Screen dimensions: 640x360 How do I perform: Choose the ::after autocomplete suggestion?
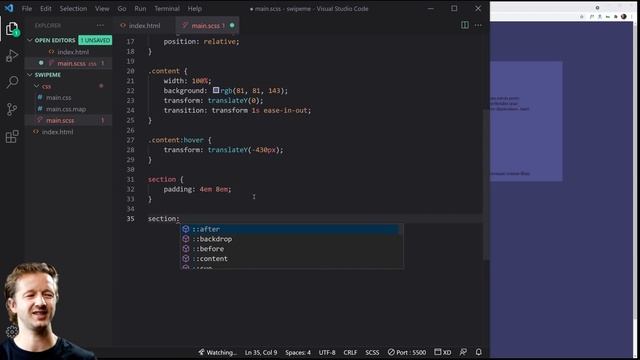(x=291, y=229)
